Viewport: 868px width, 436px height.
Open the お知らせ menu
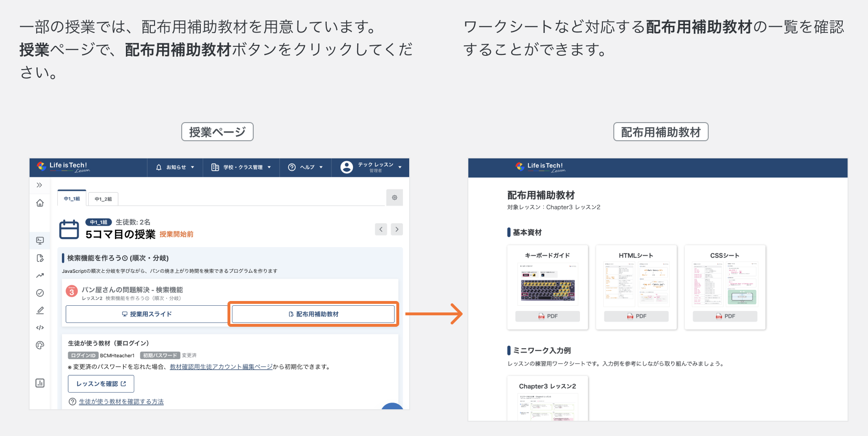[x=176, y=167]
